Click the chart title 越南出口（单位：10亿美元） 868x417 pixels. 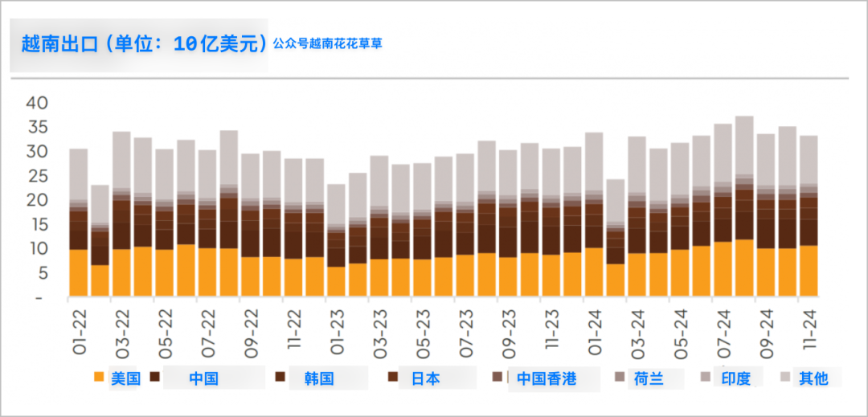144,43
